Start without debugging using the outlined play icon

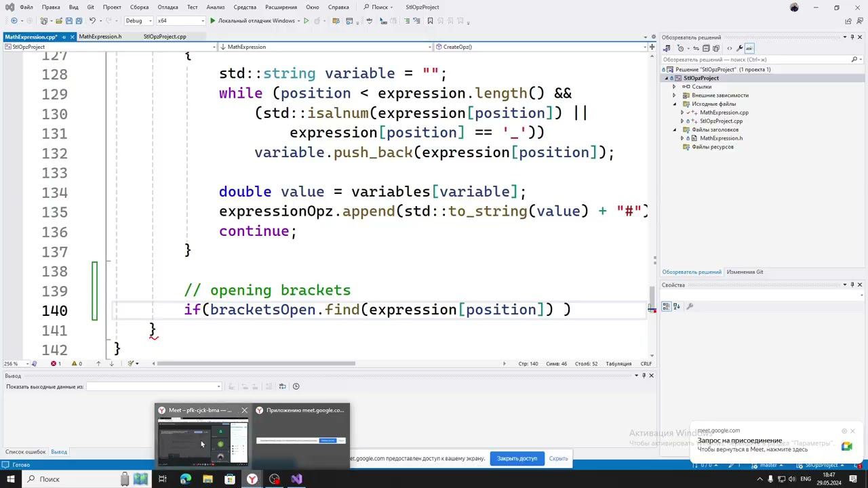pos(306,21)
